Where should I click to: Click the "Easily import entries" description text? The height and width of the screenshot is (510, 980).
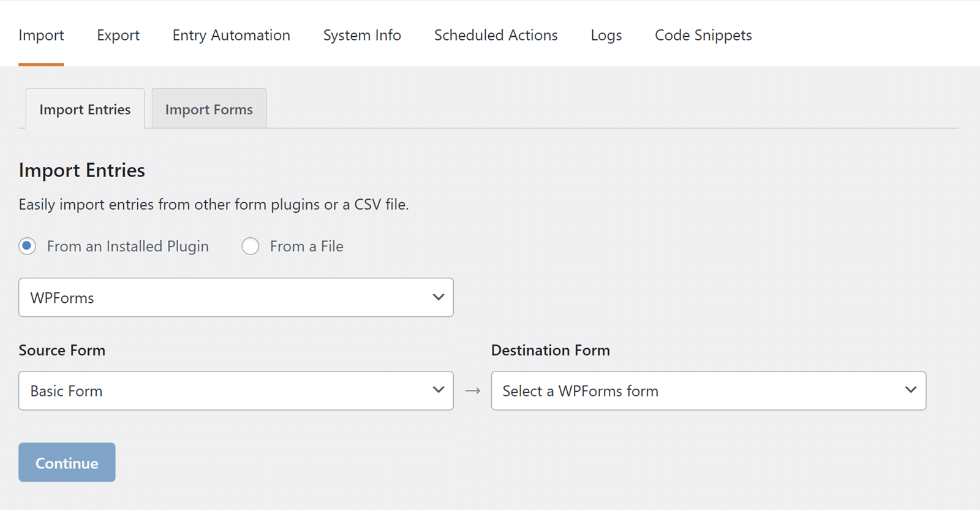[x=214, y=204]
